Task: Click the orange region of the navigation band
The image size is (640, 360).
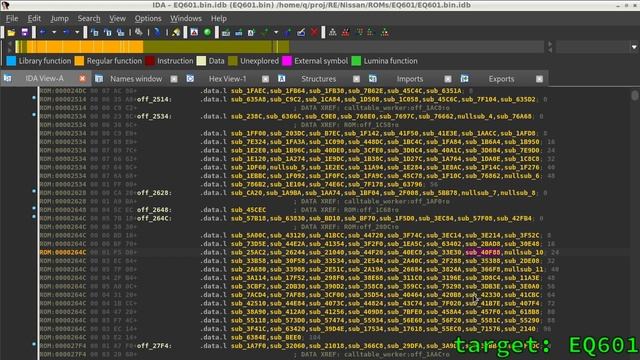Action: (x=85, y=47)
